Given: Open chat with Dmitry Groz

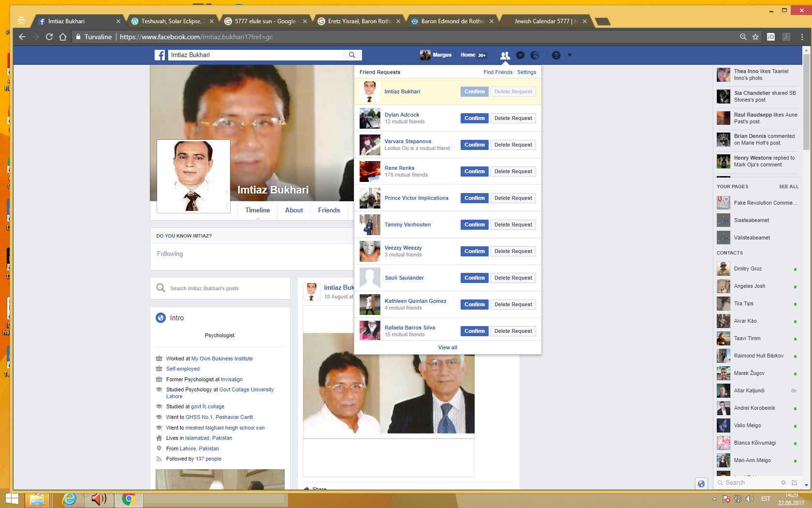Looking at the screenshot, I should [757, 269].
